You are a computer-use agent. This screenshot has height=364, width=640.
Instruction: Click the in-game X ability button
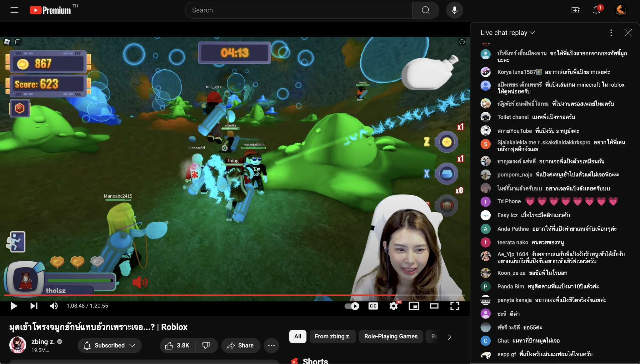447,174
